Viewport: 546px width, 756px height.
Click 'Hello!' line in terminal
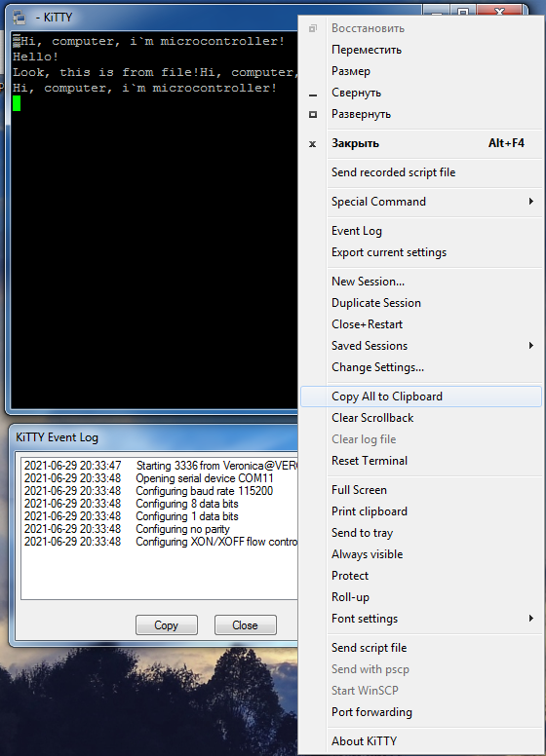[x=36, y=57]
